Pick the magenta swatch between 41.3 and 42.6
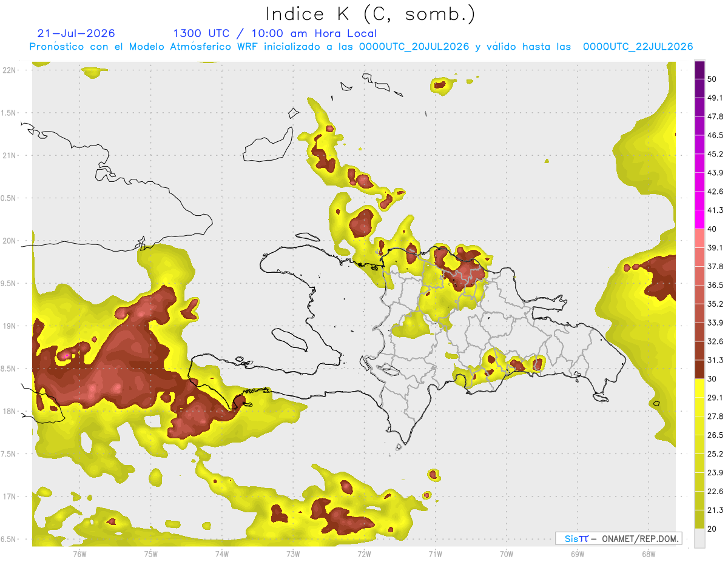Image resolution: width=728 pixels, height=562 pixels. coord(699,201)
